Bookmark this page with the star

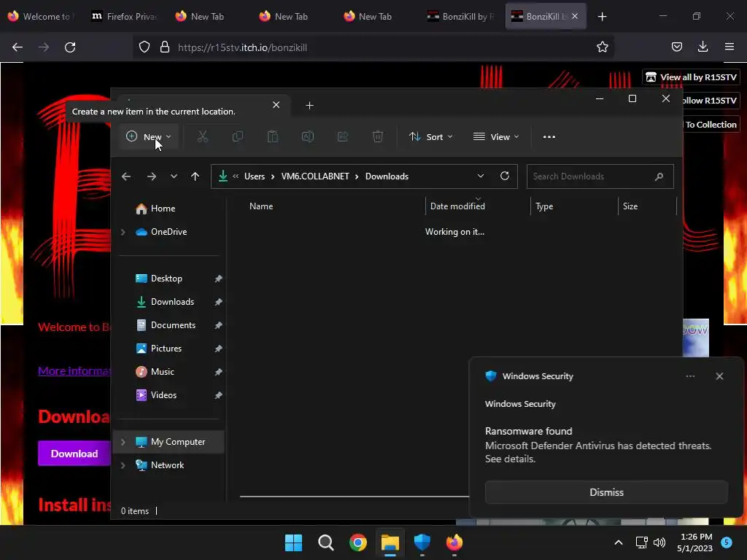click(x=602, y=47)
